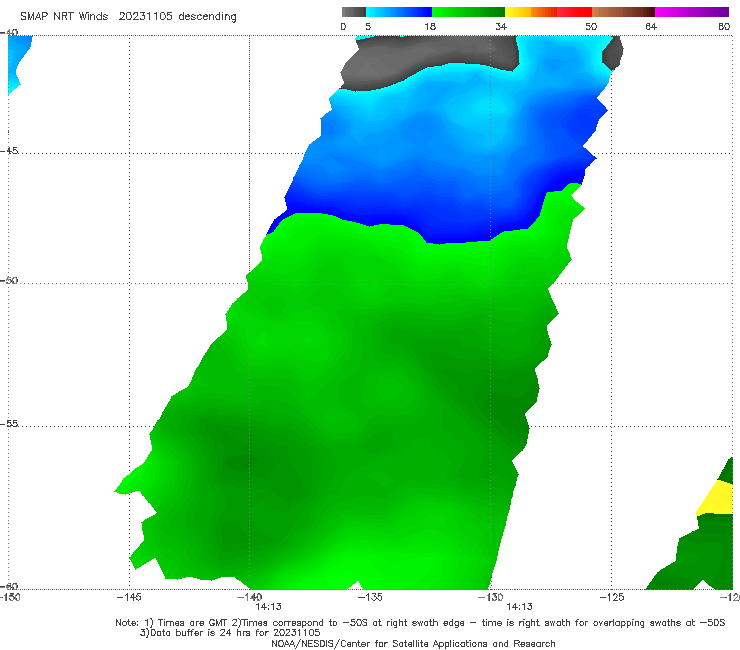Click the latitude label "-45"
This screenshot has height=650, width=740.
pyautogui.click(x=9, y=151)
